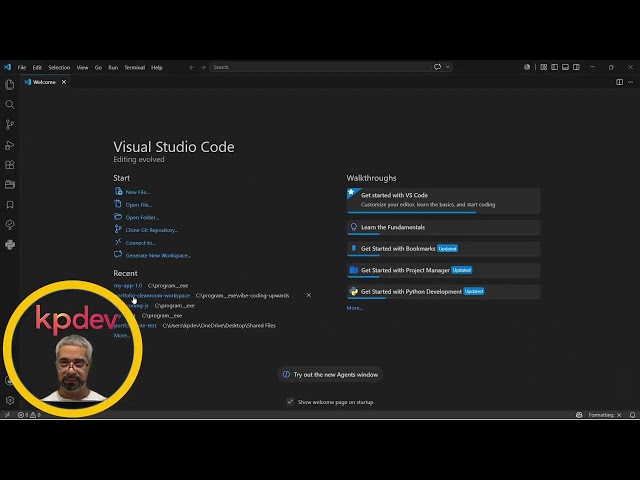Open Get Started with Project Manager walkthrough

(x=443, y=270)
